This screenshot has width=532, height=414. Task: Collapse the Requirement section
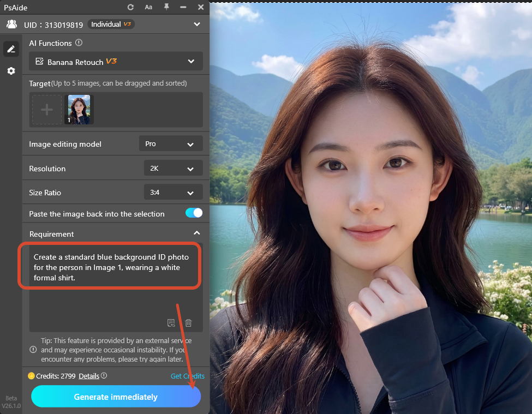coord(197,232)
